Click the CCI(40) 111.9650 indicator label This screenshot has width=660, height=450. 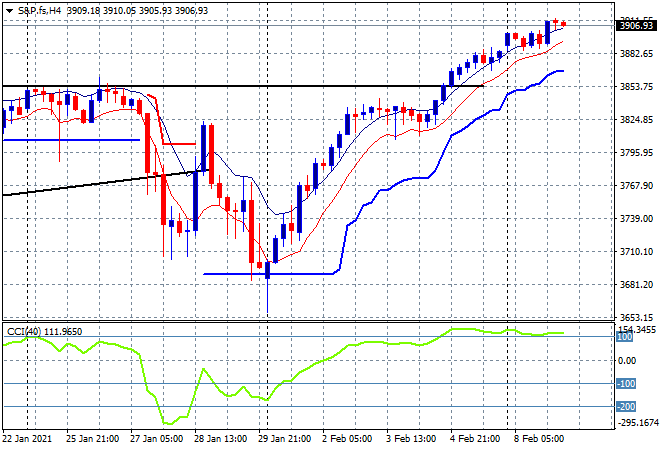point(44,332)
